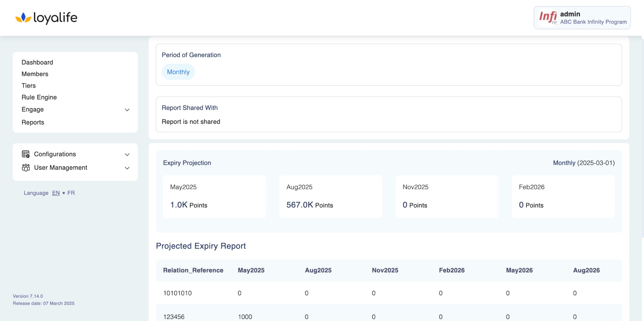
Task: Expand the Engage menu chevron
Action: coord(127,110)
